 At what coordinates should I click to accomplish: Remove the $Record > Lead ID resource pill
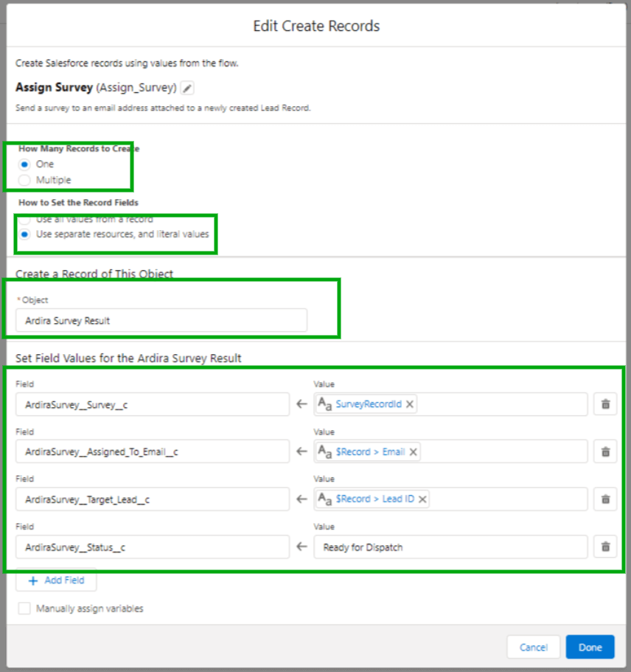click(422, 499)
